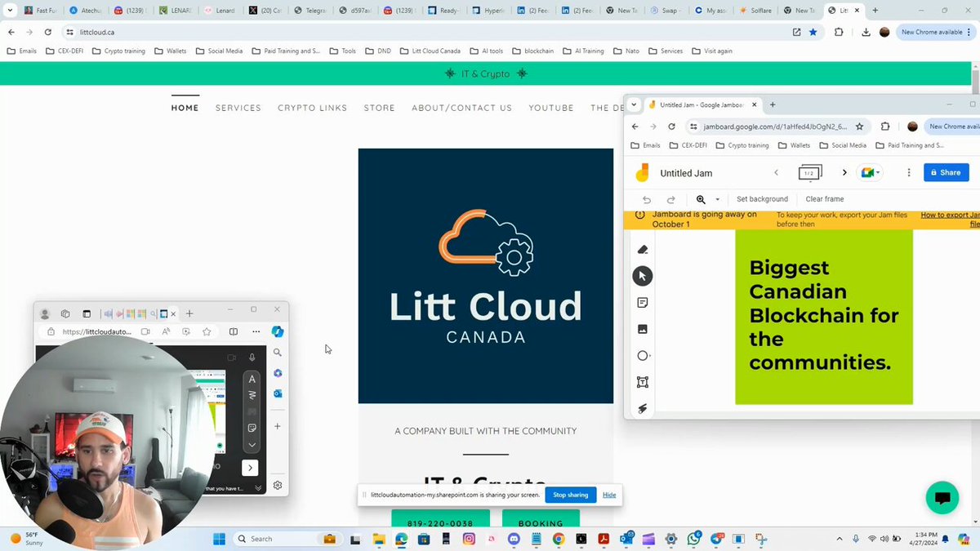Open the Crypto training bookmark folder in main window
980x551 pixels.
pos(118,51)
